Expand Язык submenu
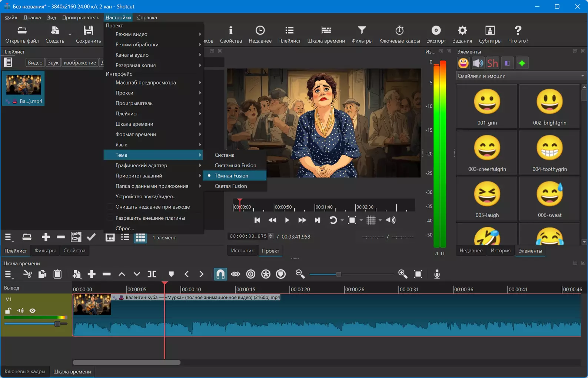Screen dimensions: 588x378 153,145
